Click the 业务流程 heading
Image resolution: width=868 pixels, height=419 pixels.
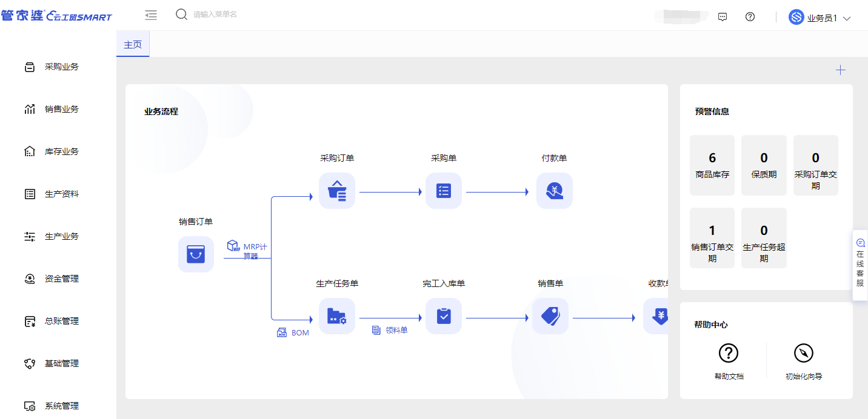pos(161,111)
